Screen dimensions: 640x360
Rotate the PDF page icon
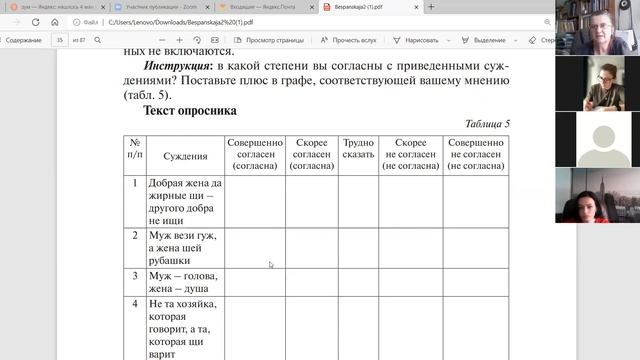197,40
